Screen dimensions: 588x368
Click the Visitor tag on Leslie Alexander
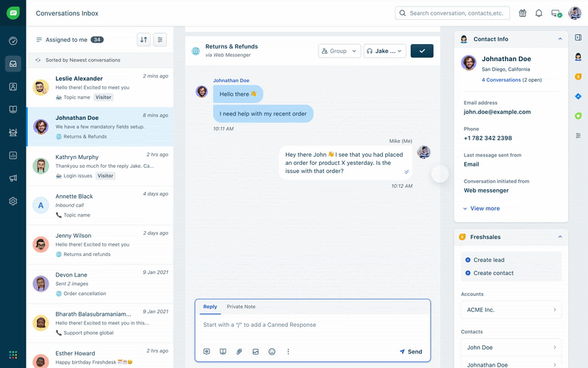click(x=103, y=97)
